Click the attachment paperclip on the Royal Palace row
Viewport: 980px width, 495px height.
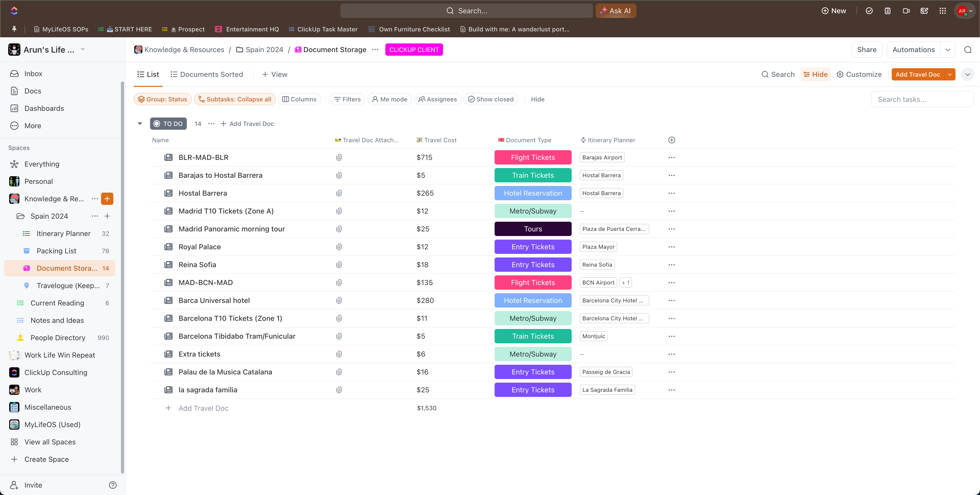(339, 247)
